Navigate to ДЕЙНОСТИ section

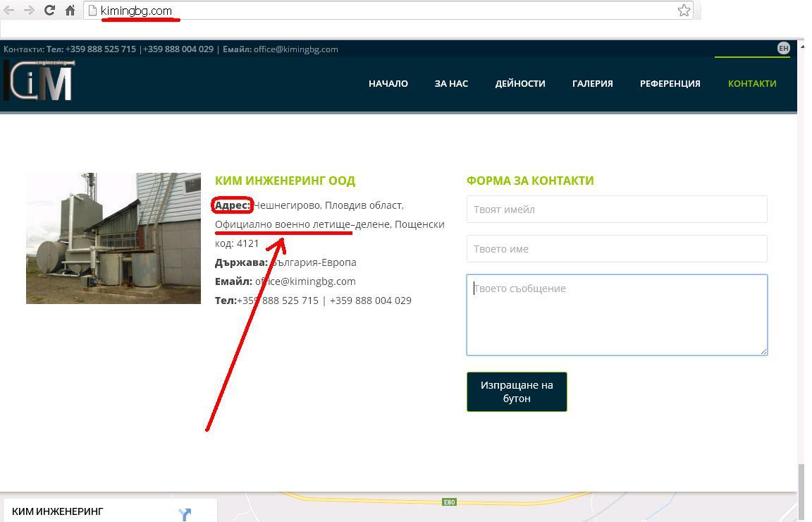[x=520, y=83]
